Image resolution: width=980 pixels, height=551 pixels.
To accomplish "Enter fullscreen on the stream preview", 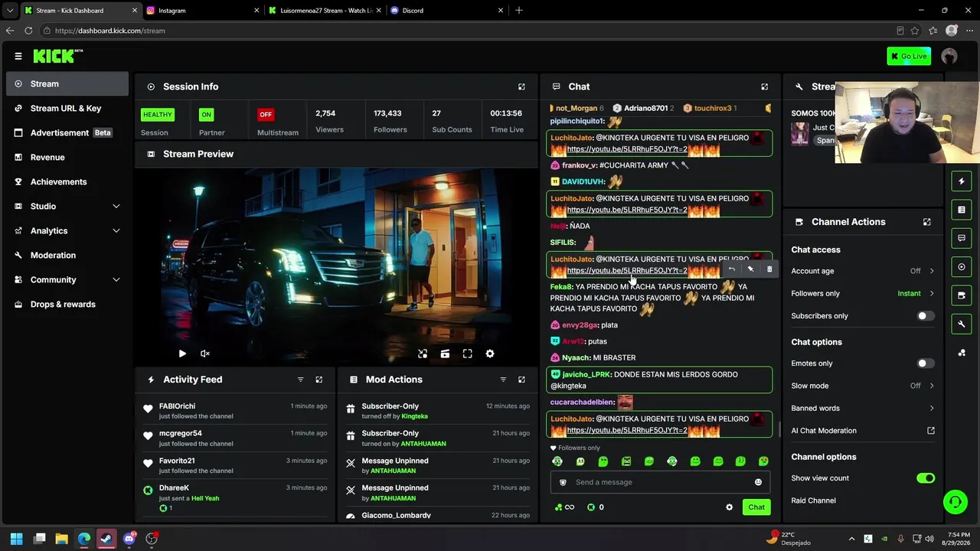I will click(x=468, y=354).
